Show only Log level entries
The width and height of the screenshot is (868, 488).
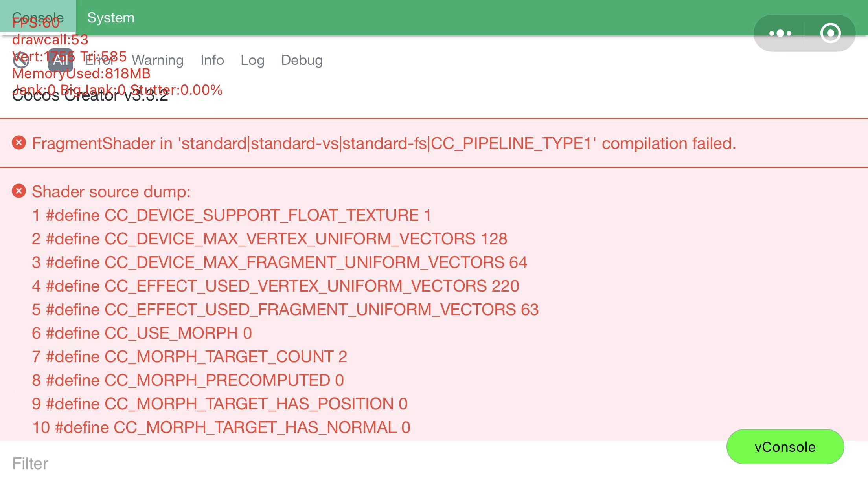coord(252,60)
